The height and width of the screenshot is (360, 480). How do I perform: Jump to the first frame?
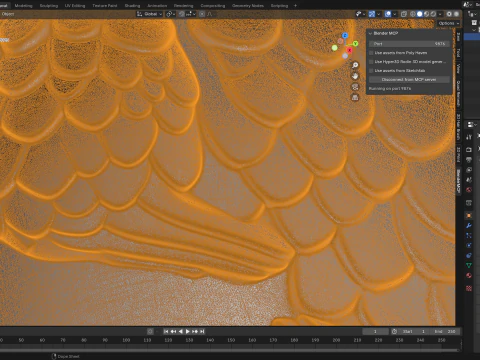point(166,331)
